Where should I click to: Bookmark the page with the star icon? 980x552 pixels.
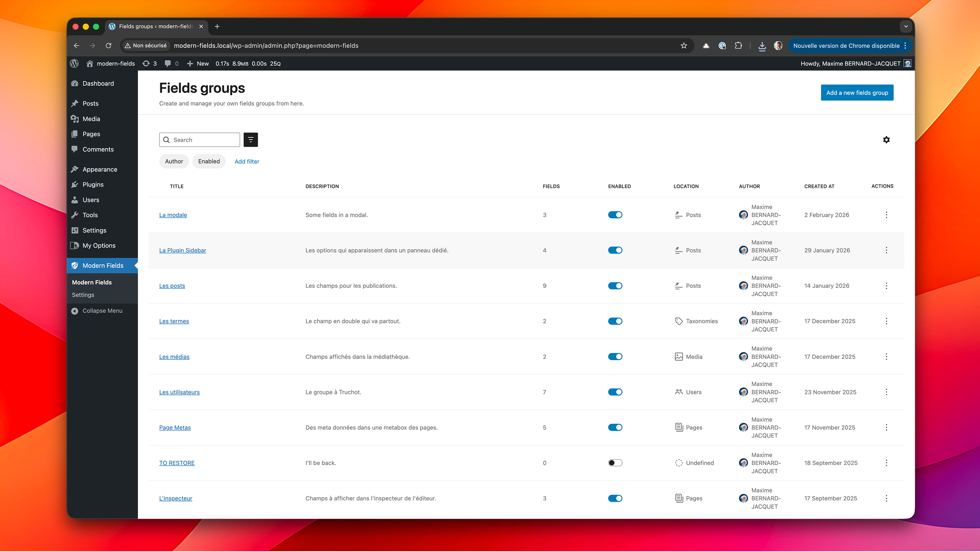[x=683, y=46]
